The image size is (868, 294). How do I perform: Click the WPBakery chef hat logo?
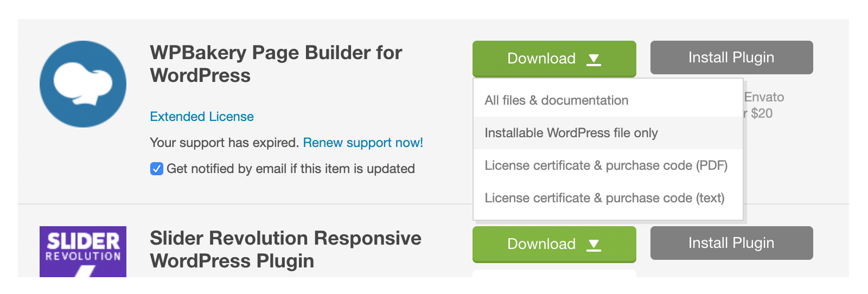tap(83, 84)
